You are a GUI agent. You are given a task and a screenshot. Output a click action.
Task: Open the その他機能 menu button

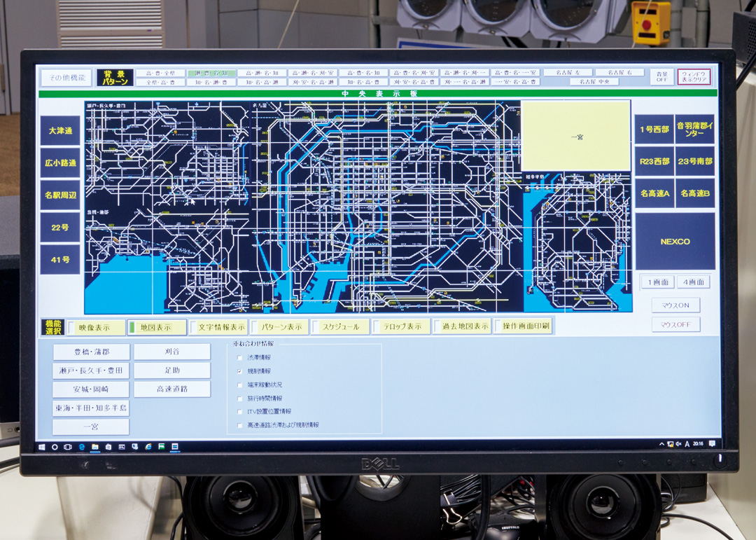point(66,78)
